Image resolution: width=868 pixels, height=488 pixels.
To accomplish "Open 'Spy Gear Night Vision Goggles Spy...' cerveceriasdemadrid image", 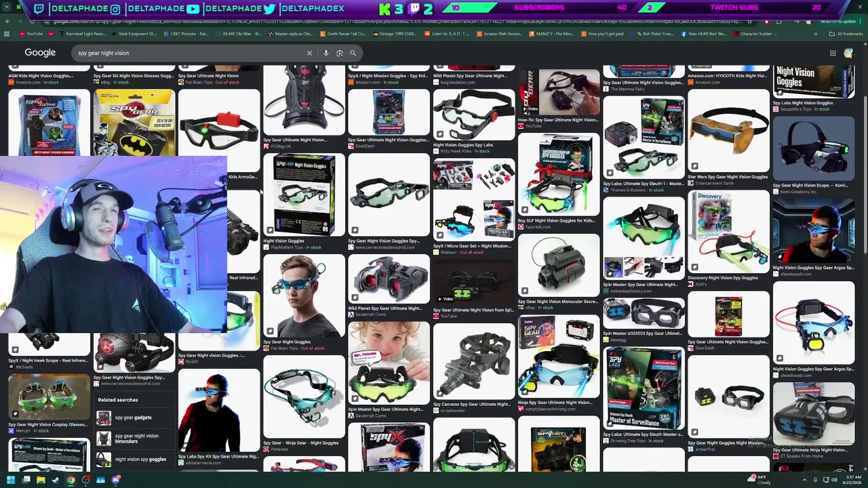I will click(x=389, y=195).
